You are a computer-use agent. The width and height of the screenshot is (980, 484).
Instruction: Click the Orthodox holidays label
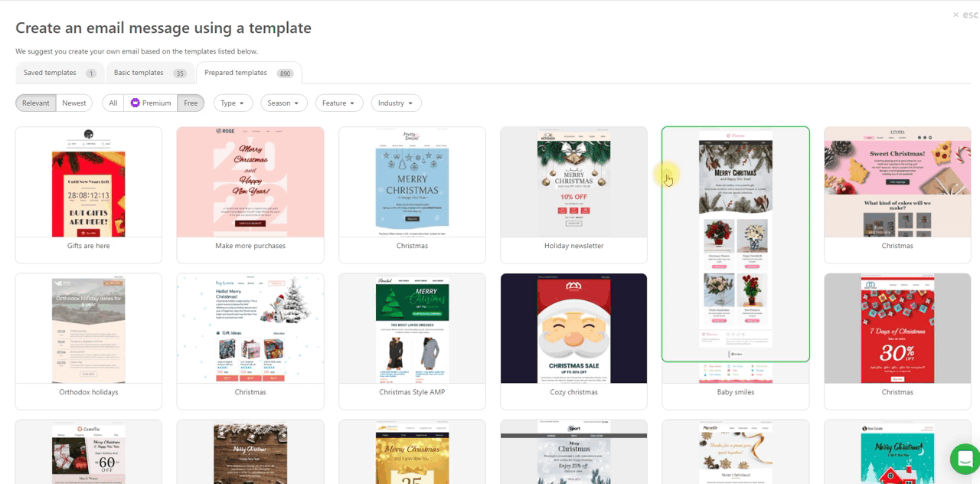coord(89,392)
